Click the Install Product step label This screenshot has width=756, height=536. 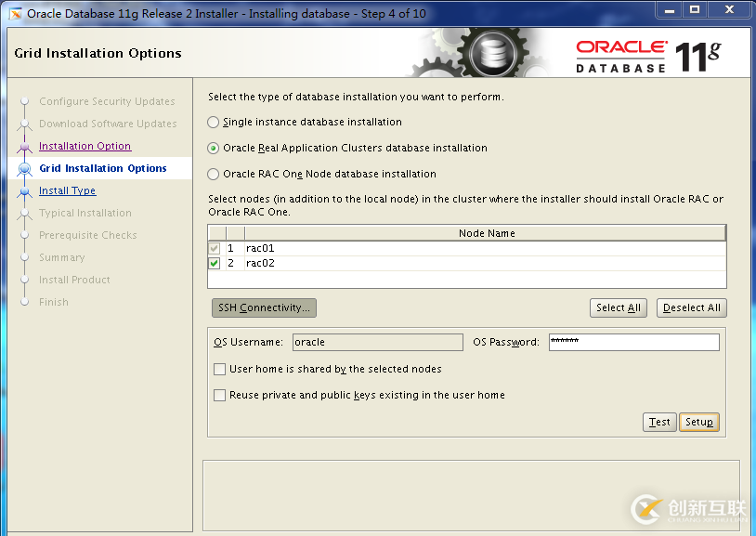[74, 280]
